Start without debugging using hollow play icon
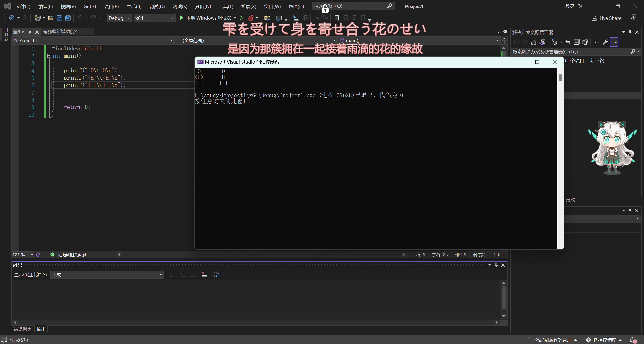The image size is (644, 344). 241,18
